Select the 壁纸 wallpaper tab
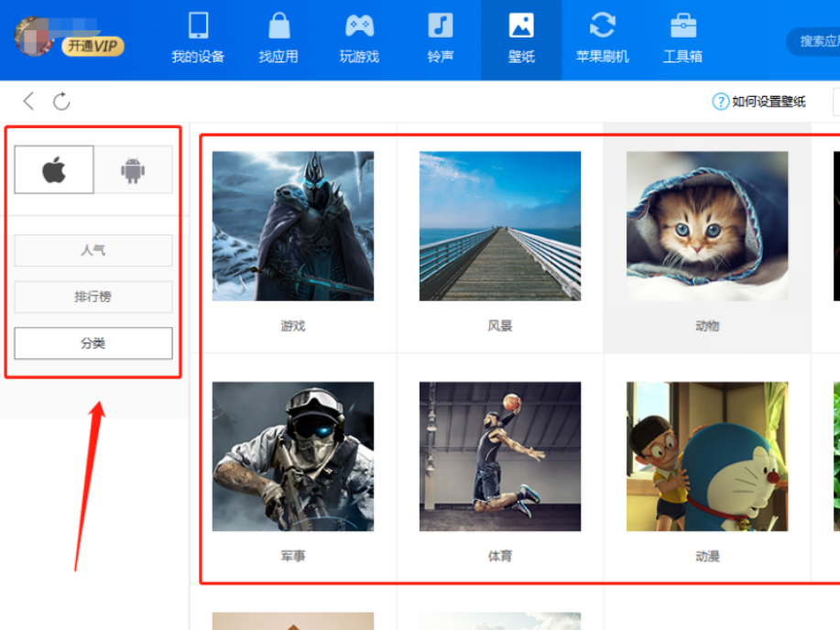The image size is (840, 630). [521, 39]
